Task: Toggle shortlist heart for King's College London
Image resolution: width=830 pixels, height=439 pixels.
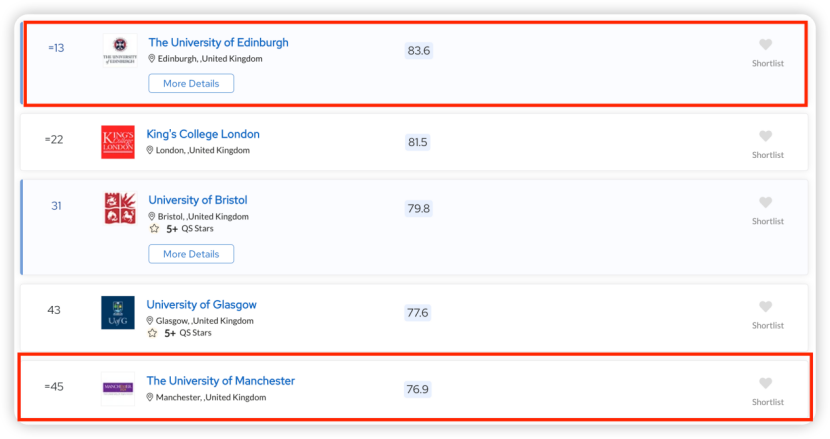Action: click(766, 137)
